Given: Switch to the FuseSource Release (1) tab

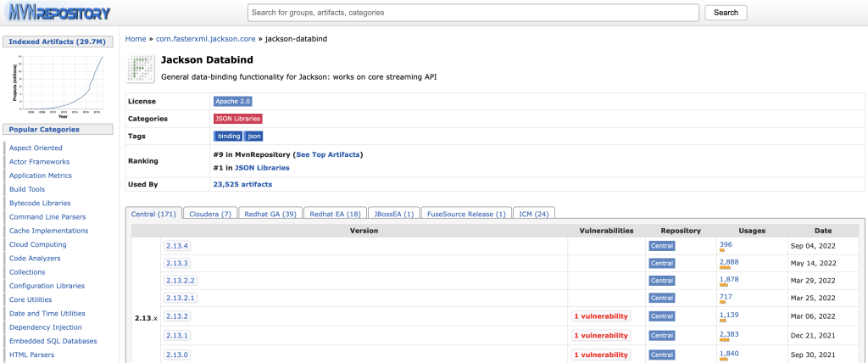Looking at the screenshot, I should (x=467, y=214).
